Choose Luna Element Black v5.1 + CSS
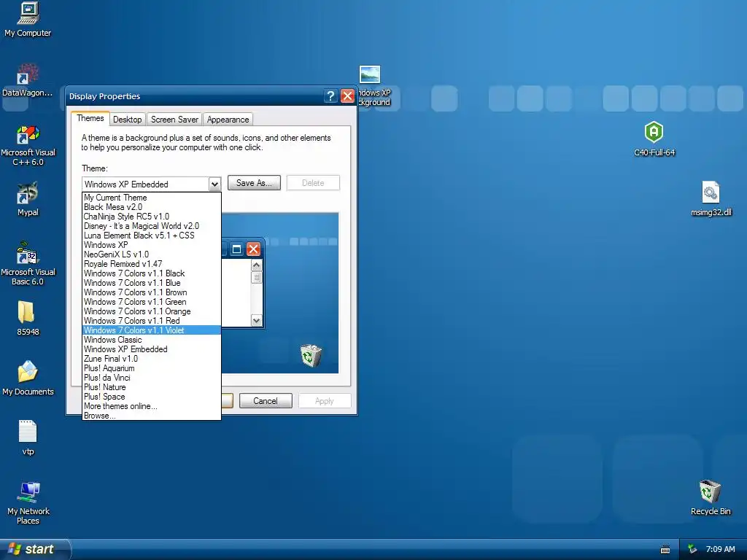Screen dimensions: 747x560 pyautogui.click(x=152, y=236)
